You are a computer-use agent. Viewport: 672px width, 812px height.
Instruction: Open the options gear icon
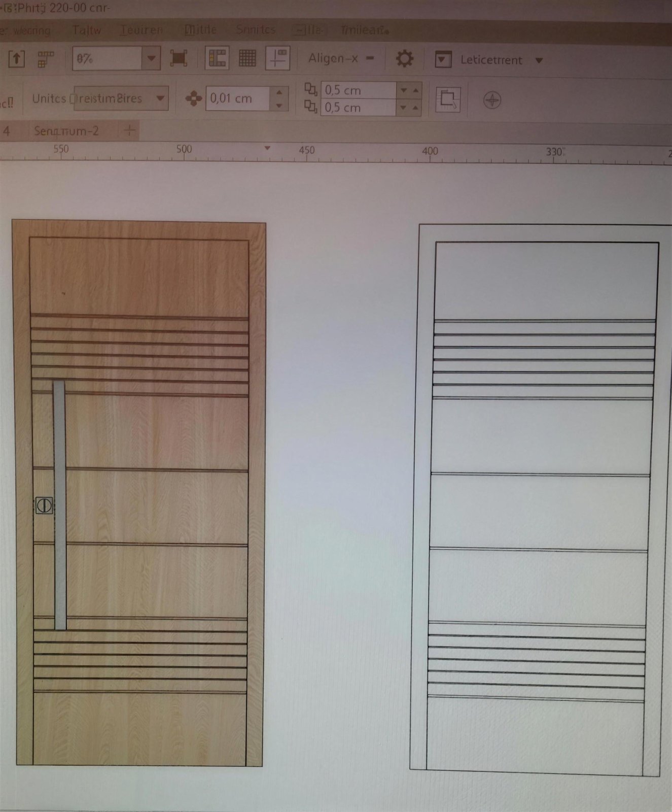pos(404,59)
